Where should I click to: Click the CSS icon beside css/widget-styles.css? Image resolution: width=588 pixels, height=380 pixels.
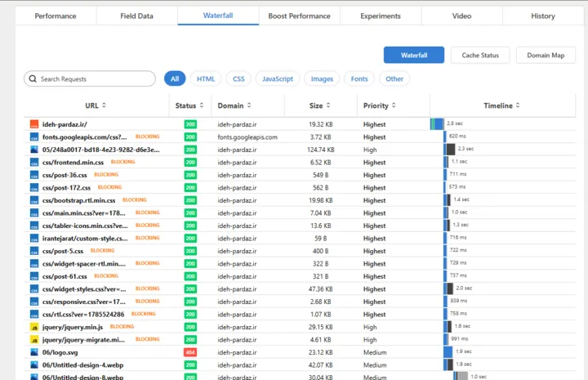[x=34, y=289]
